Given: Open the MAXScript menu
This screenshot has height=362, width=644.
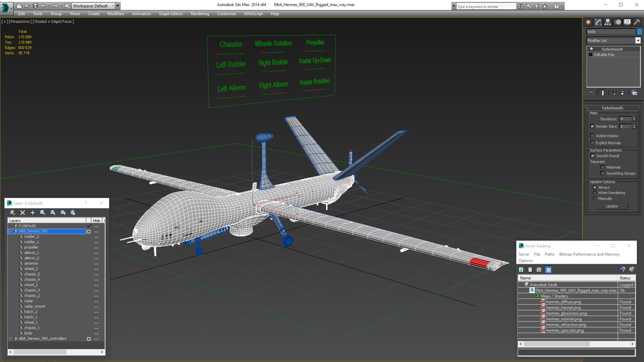Looking at the screenshot, I should coord(253,14).
